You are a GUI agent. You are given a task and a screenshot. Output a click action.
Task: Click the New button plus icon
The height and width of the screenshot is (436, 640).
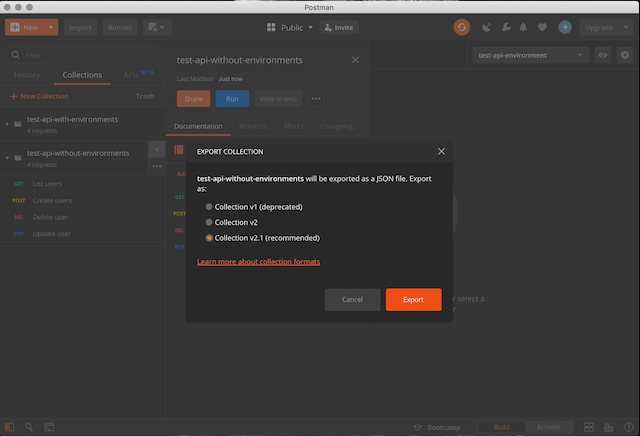15,27
